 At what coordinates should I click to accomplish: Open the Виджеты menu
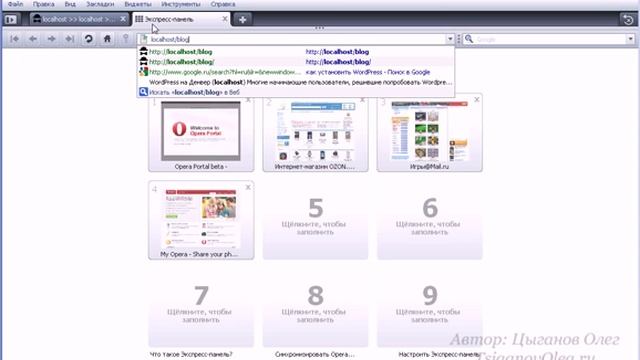pyautogui.click(x=138, y=4)
